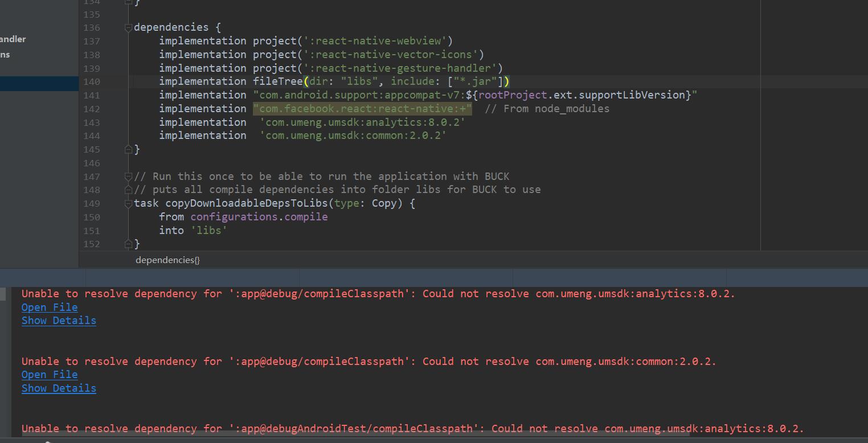
Task: Show Details link under common:2.0.2 error
Action: [x=59, y=388]
